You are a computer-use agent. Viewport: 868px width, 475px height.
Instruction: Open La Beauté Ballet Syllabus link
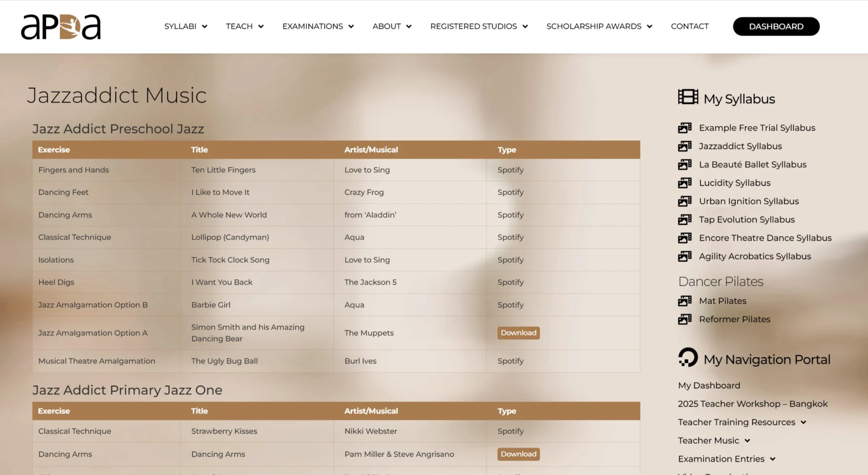coord(752,165)
